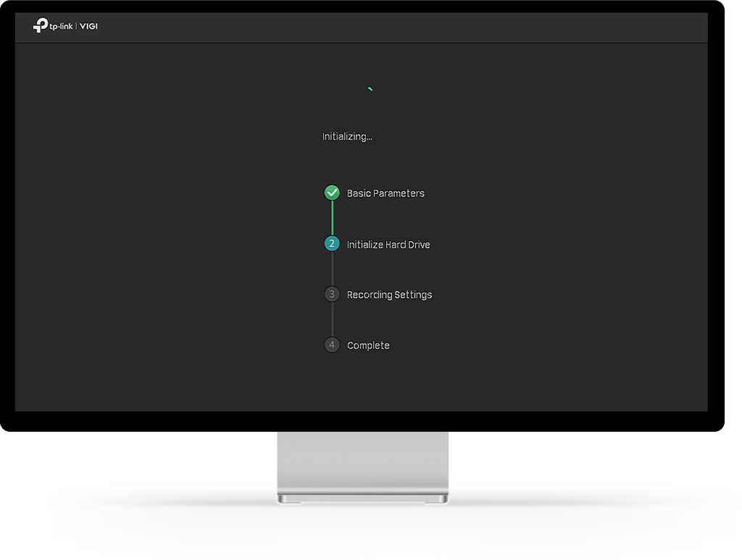The width and height of the screenshot is (742, 560).
Task: Select the gray step 3 circle
Action: [332, 294]
